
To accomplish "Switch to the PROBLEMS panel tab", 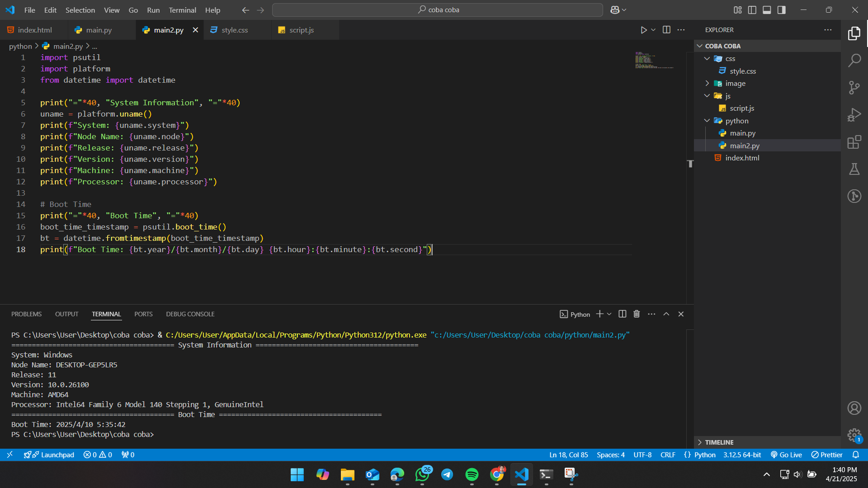I will 26,314.
